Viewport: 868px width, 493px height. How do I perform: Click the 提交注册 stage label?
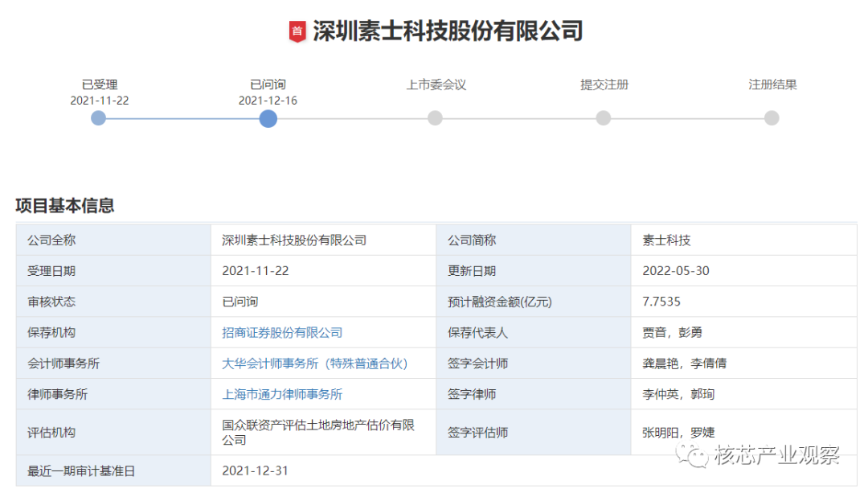pyautogui.click(x=604, y=84)
